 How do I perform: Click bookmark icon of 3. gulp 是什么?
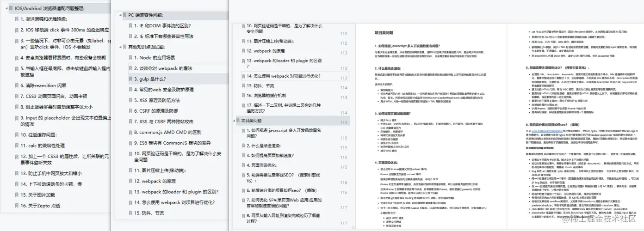point(130,79)
